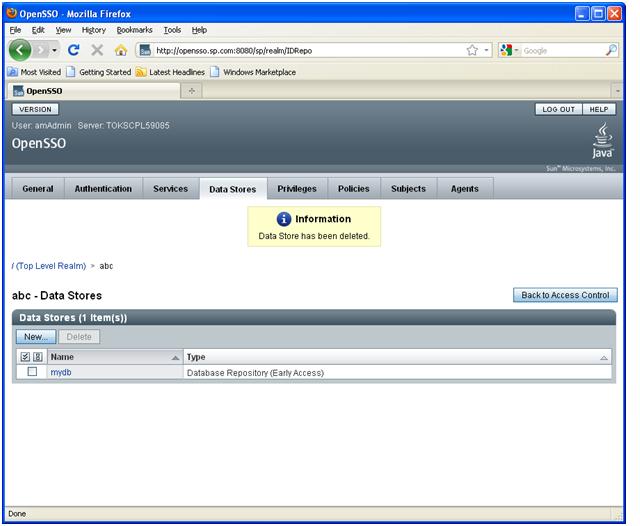
Task: Open the Google search engine selector
Action: (x=509, y=50)
